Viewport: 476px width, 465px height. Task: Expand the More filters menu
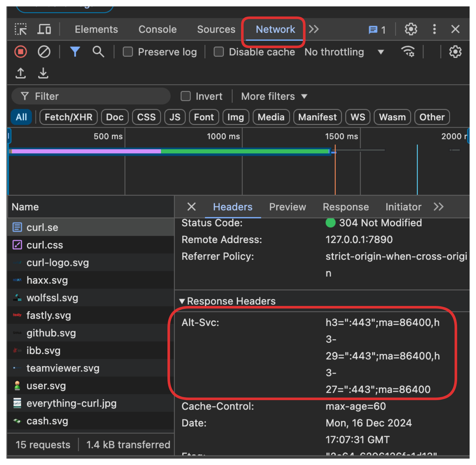coord(274,96)
